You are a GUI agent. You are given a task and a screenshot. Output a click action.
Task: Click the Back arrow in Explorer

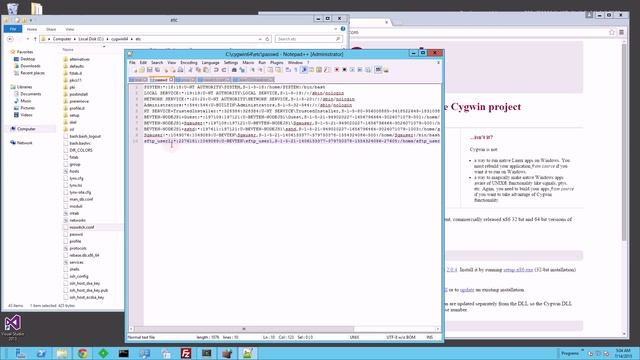click(10, 39)
